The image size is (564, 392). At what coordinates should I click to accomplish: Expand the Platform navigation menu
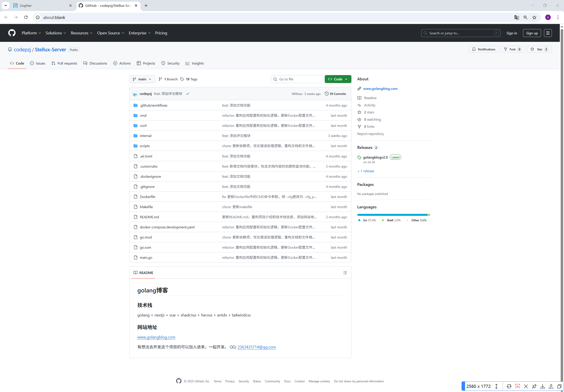coord(31,33)
